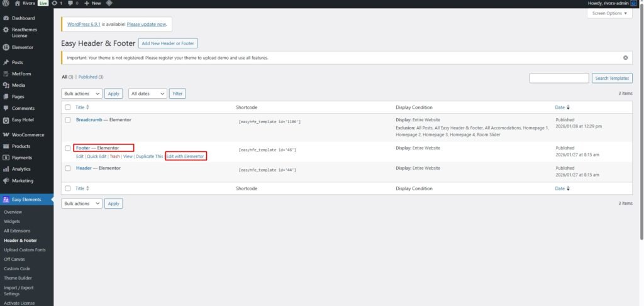The width and height of the screenshot is (644, 306).
Task: Click the template search input field
Action: pyautogui.click(x=558, y=78)
